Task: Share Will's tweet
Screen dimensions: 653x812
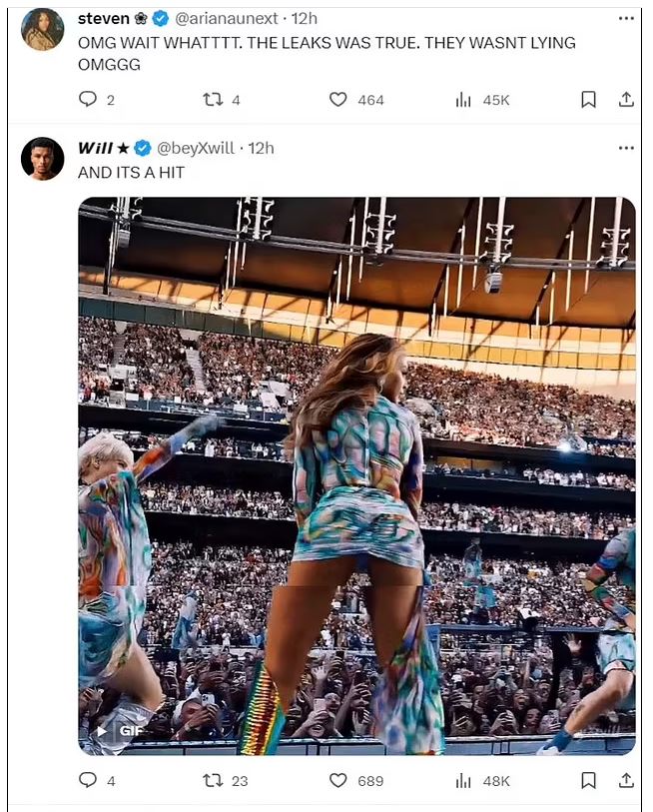Action: pos(626,780)
